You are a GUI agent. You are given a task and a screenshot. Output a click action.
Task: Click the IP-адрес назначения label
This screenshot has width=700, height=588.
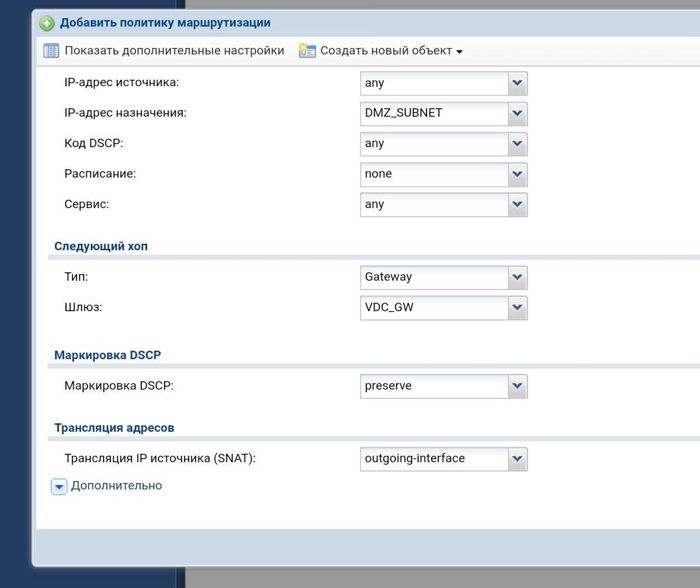pos(126,113)
